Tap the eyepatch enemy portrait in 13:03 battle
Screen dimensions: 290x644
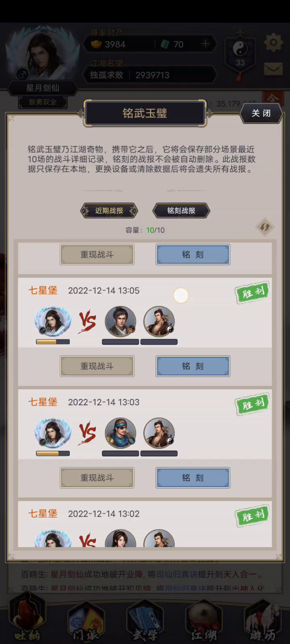click(x=120, y=433)
